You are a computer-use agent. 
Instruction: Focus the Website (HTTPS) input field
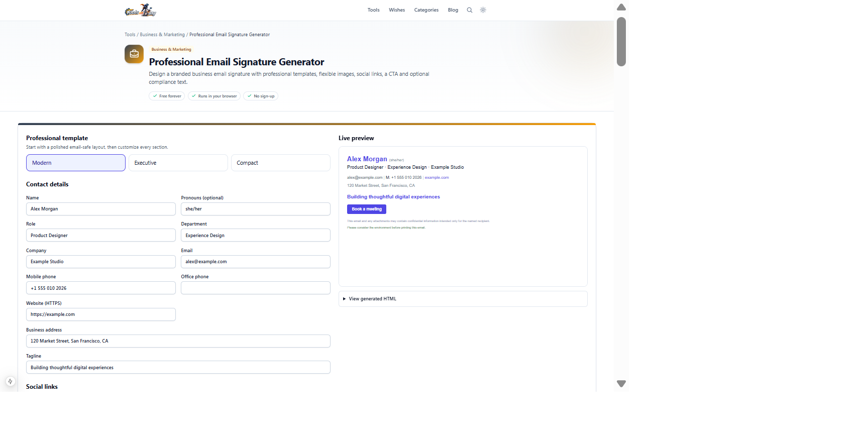[101, 314]
